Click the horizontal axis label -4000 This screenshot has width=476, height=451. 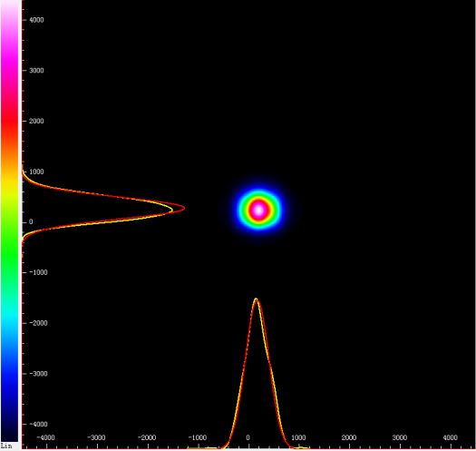[46, 437]
